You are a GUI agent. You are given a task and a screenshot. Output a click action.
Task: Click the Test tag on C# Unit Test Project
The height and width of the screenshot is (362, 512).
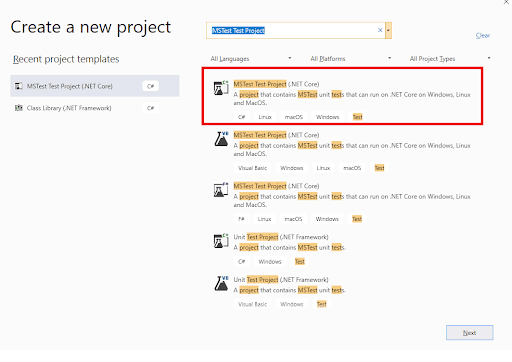tap(300, 262)
